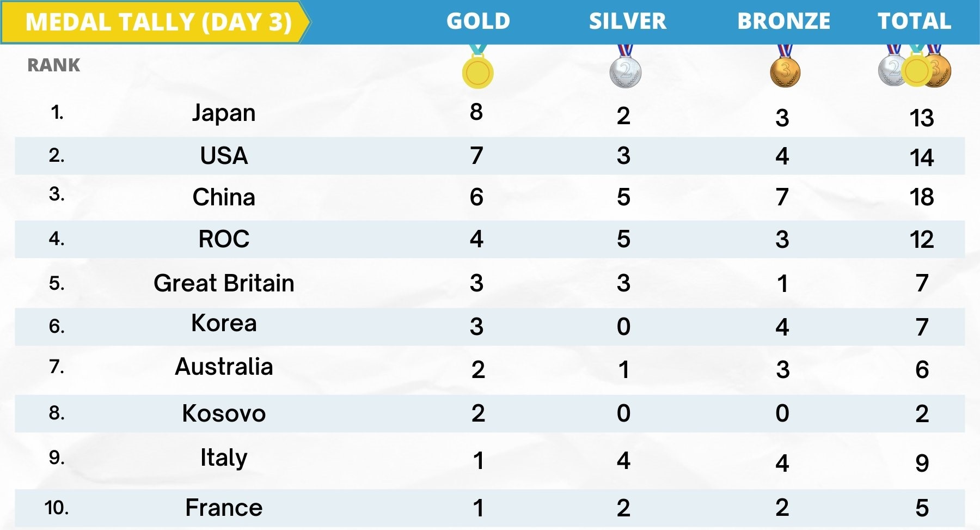The height and width of the screenshot is (530, 980).
Task: Select the GOLD column header
Action: (x=478, y=21)
